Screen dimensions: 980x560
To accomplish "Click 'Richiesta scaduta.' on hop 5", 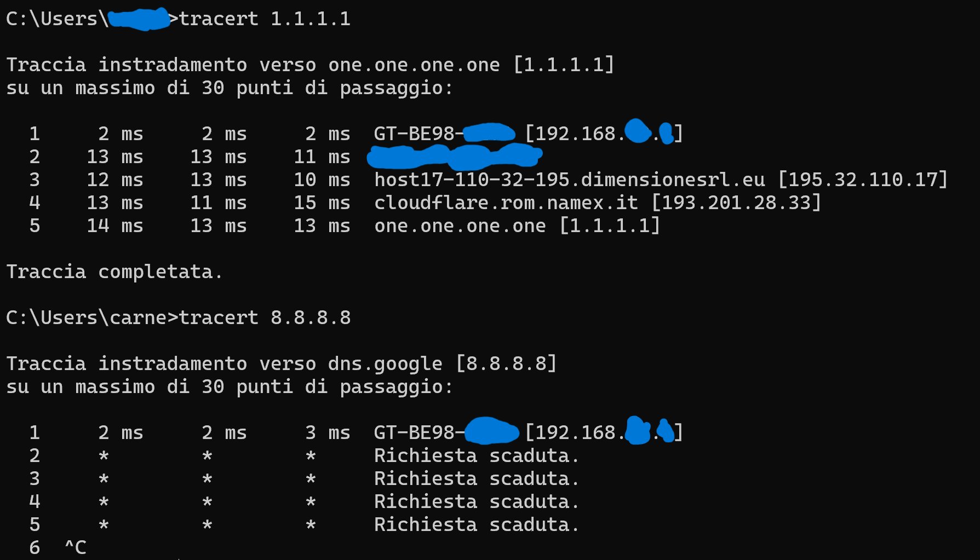I will [477, 525].
